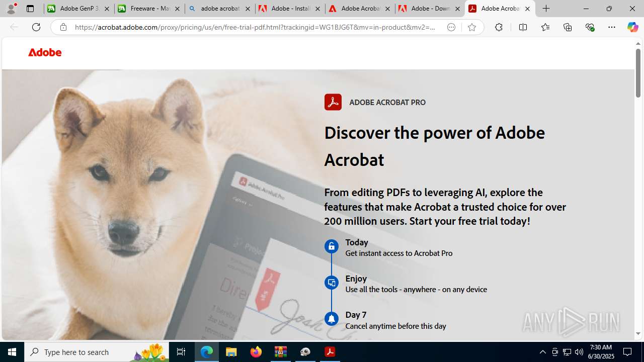Add this page to favorites
Image resolution: width=644 pixels, height=362 pixels.
tap(472, 27)
